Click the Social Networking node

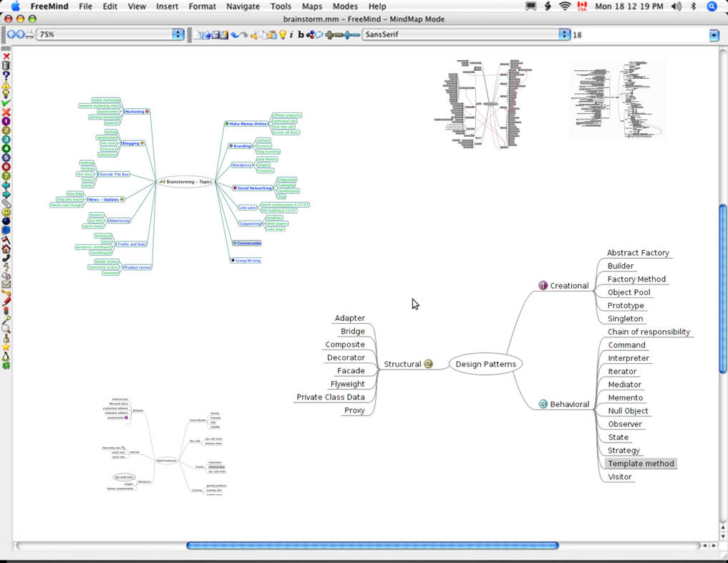(x=253, y=188)
